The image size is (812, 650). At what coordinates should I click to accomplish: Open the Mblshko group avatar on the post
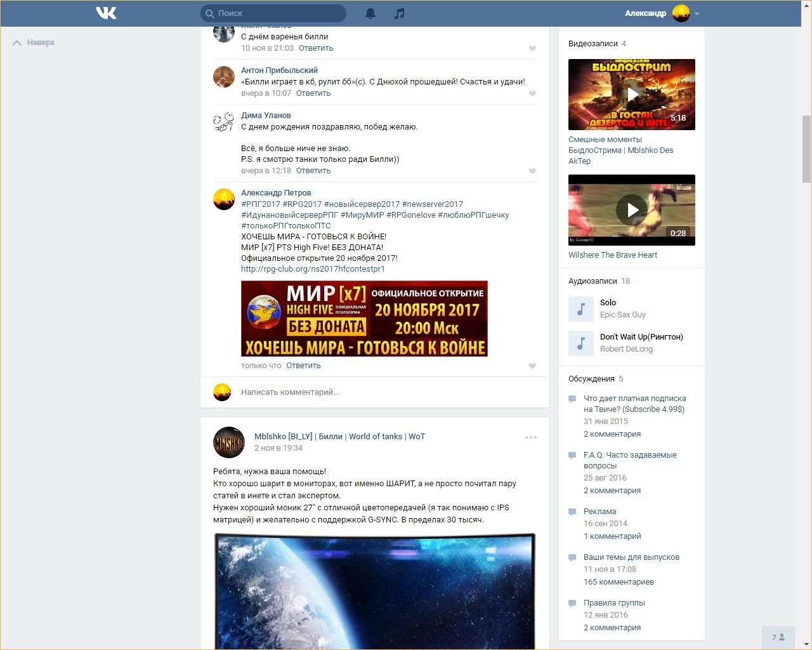pyautogui.click(x=228, y=442)
